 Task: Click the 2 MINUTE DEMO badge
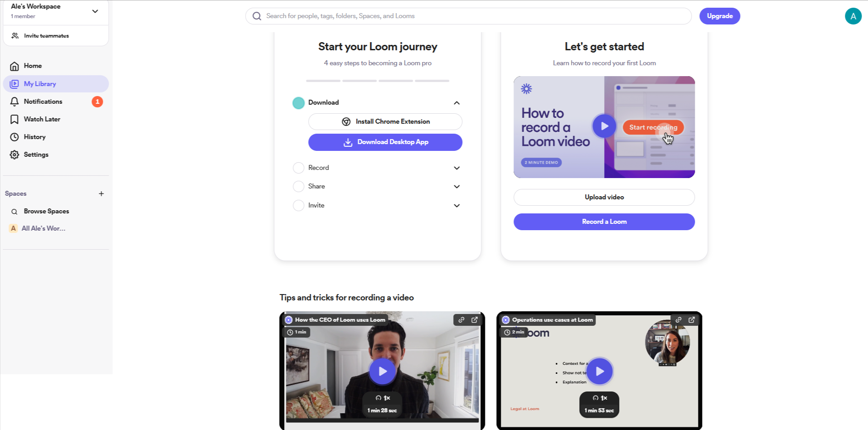(541, 162)
